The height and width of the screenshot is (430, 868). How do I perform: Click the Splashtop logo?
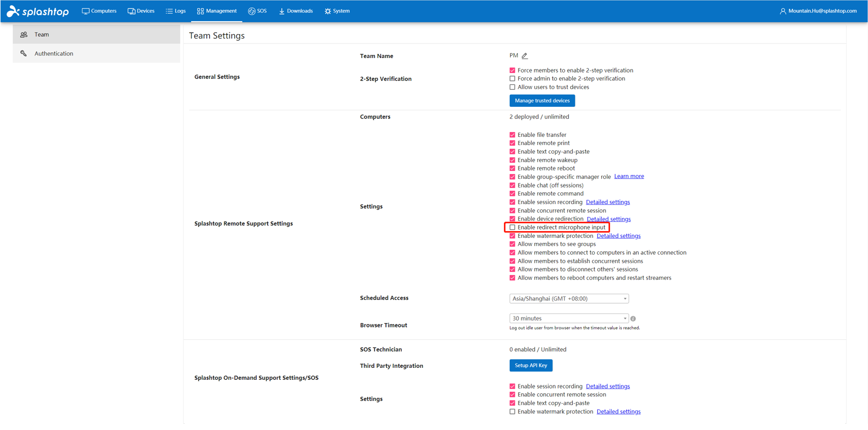(x=38, y=11)
